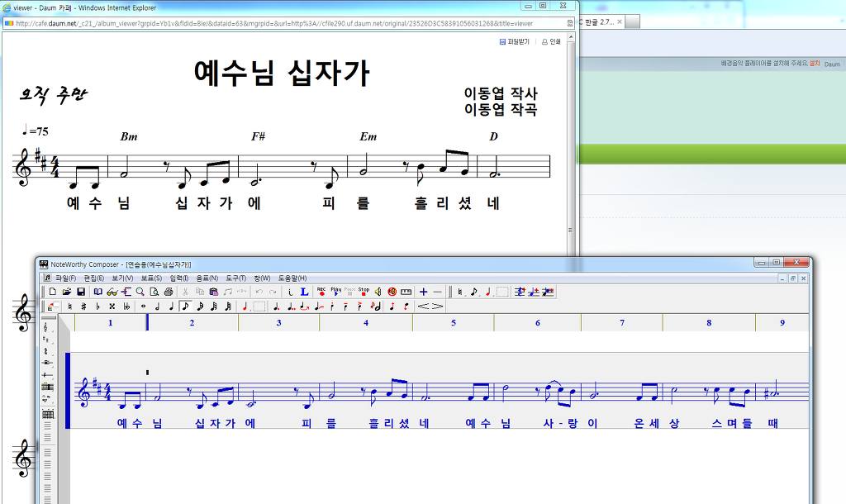The height and width of the screenshot is (504, 846).
Task: Toggle the double flat accidental
Action: pyautogui.click(x=126, y=306)
